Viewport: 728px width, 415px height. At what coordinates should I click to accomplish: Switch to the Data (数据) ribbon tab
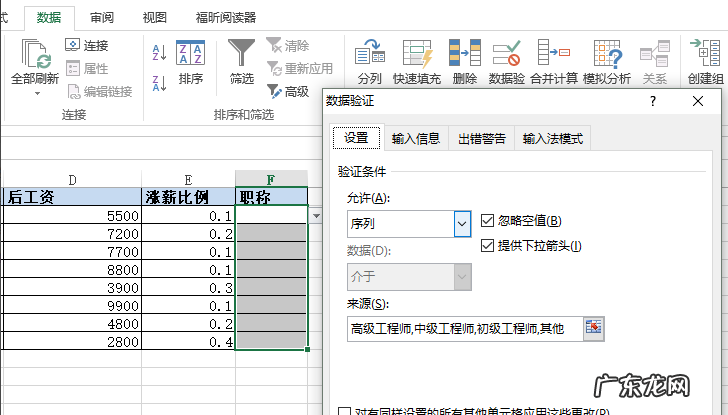[49, 18]
